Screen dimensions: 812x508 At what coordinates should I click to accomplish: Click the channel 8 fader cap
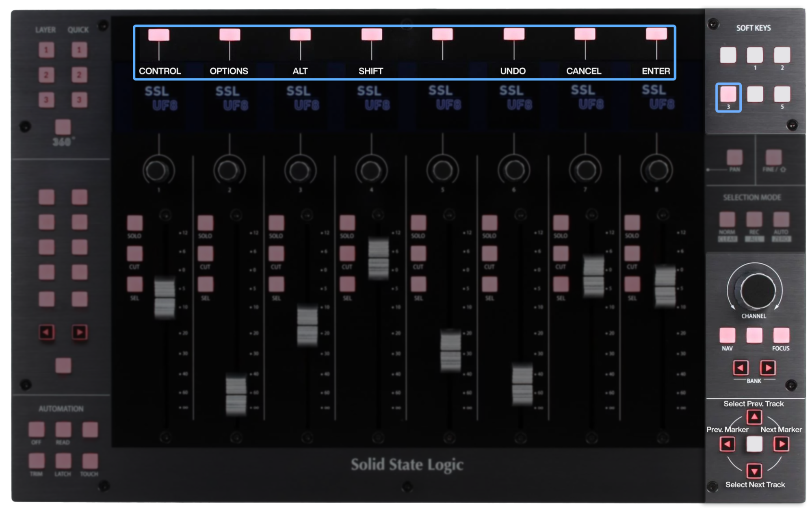pos(665,286)
